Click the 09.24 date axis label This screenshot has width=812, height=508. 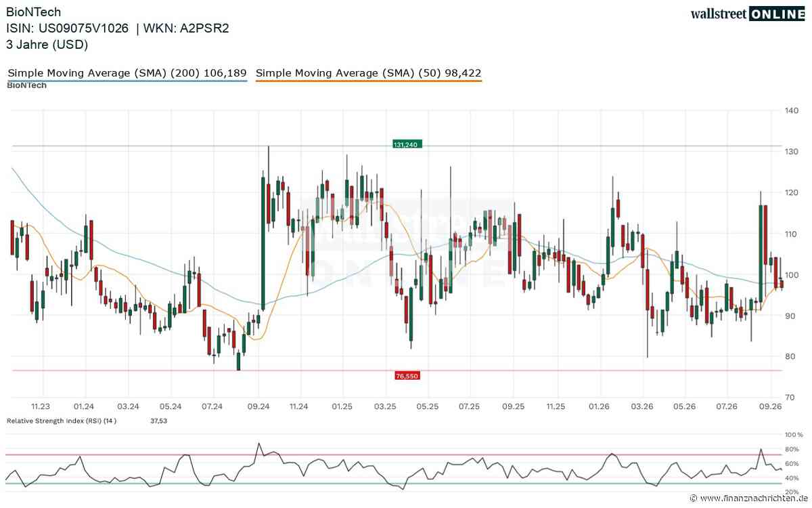[x=258, y=406]
